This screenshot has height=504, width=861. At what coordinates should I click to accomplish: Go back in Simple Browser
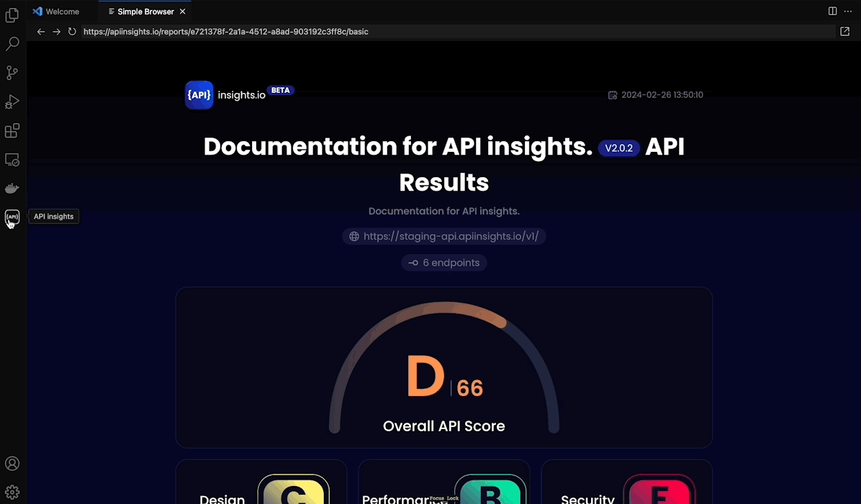click(x=40, y=32)
